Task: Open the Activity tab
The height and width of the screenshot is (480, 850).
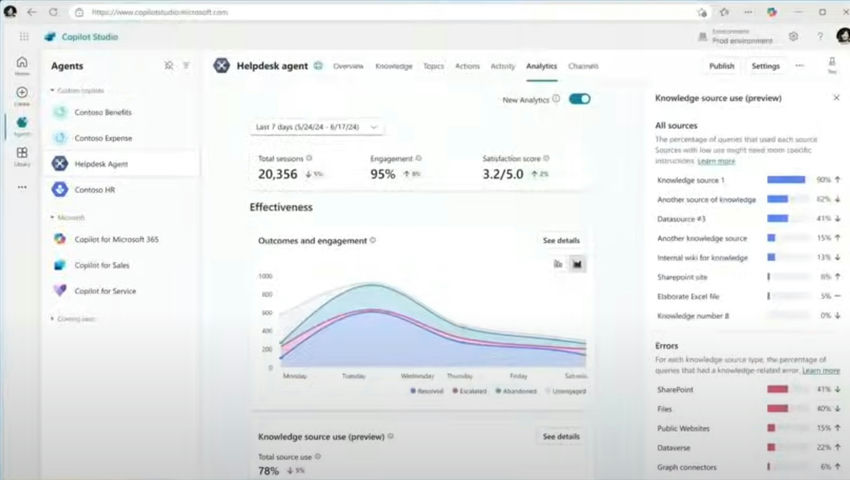Action: 503,66
